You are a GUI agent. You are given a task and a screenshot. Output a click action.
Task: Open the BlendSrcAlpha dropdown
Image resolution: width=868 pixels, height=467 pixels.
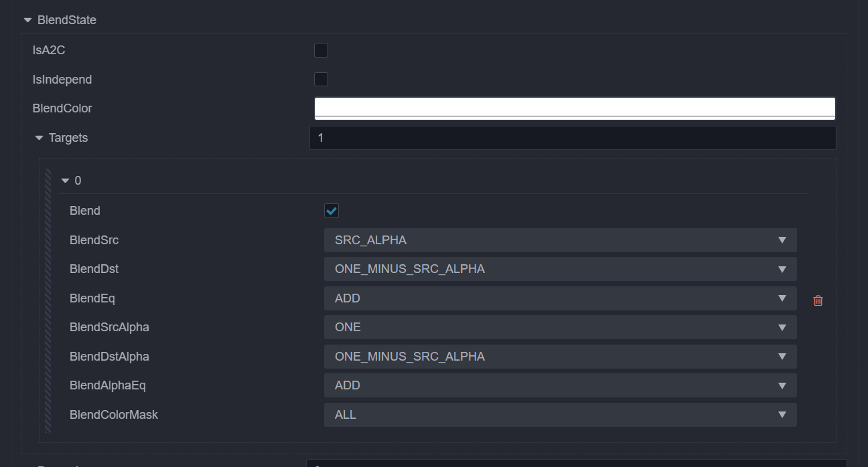(560, 327)
